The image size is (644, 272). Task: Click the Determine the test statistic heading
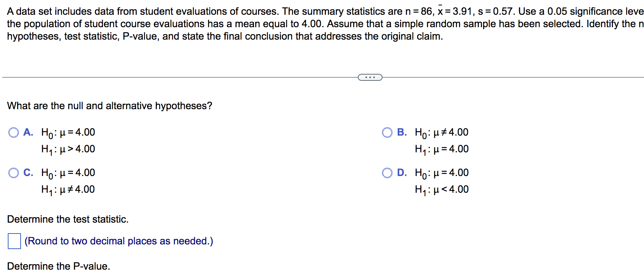68,219
